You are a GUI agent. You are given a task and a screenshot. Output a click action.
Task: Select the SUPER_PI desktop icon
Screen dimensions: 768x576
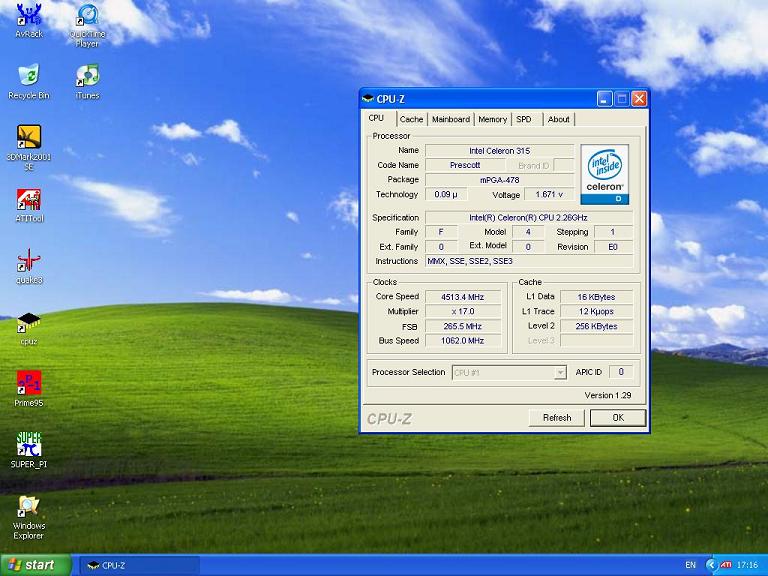[29, 450]
